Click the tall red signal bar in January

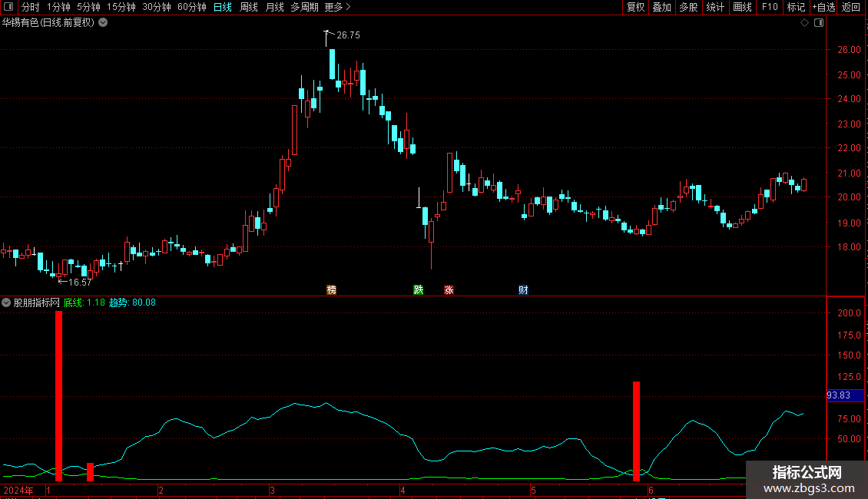click(x=58, y=395)
